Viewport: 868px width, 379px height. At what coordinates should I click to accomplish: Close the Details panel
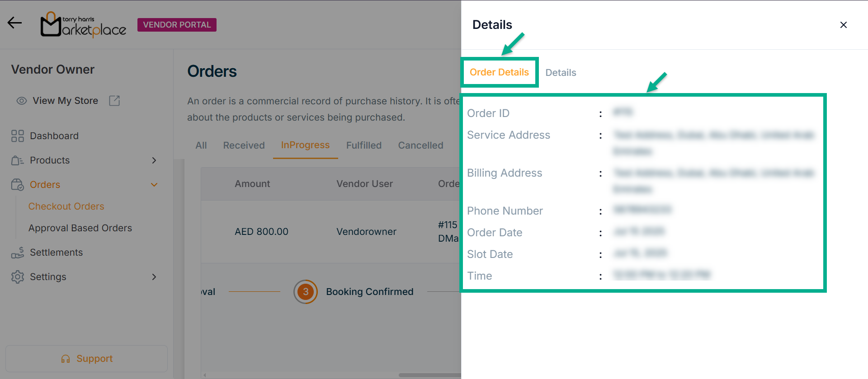[x=843, y=25]
